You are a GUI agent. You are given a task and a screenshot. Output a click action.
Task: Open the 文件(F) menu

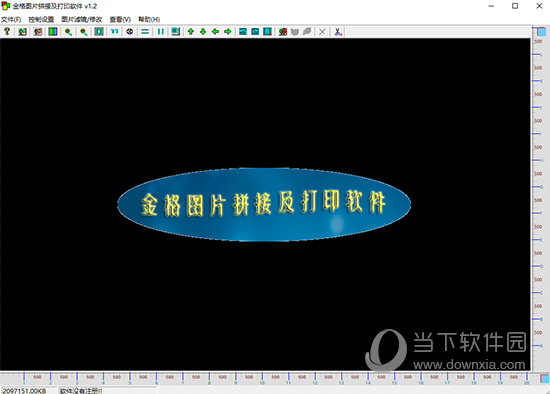click(x=11, y=19)
